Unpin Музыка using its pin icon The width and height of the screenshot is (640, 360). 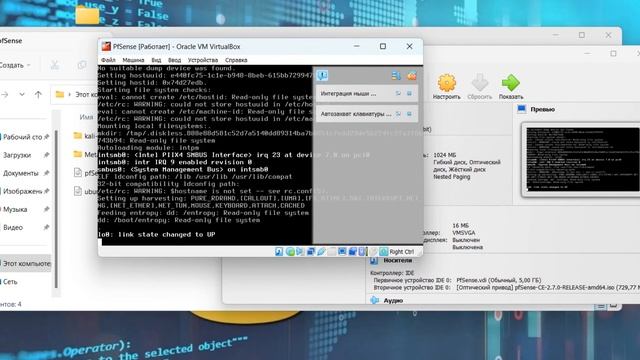pyautogui.click(x=47, y=209)
